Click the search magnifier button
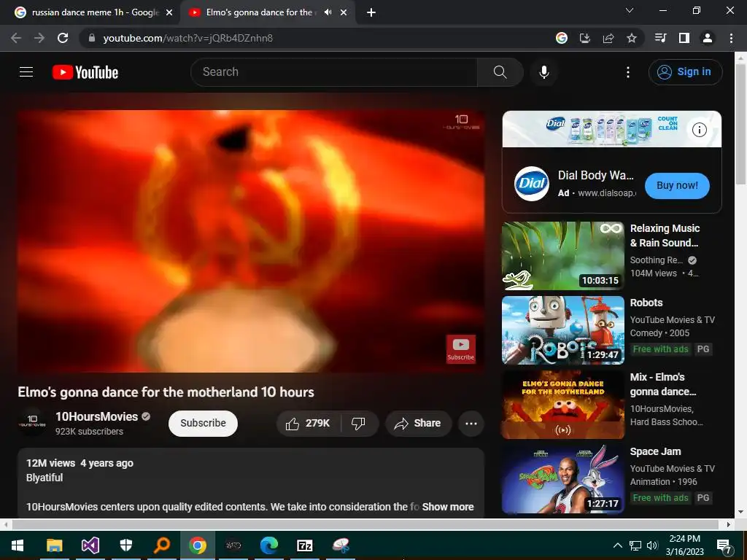 coord(500,72)
